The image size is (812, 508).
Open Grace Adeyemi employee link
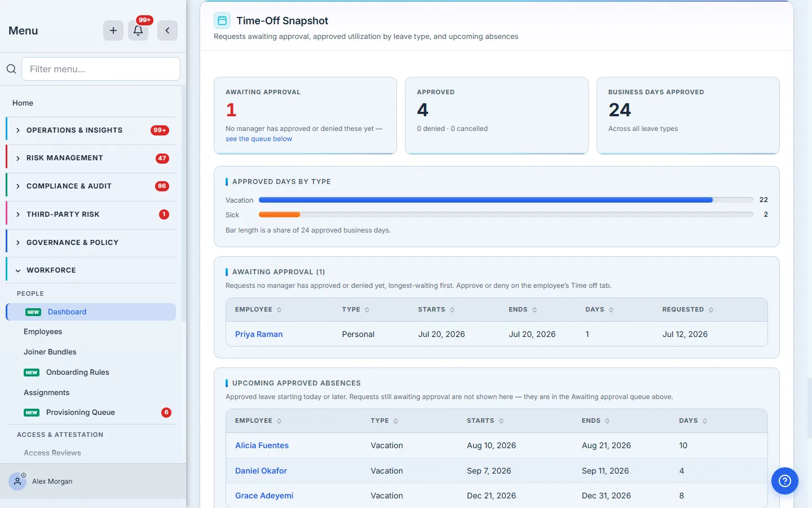(x=264, y=496)
